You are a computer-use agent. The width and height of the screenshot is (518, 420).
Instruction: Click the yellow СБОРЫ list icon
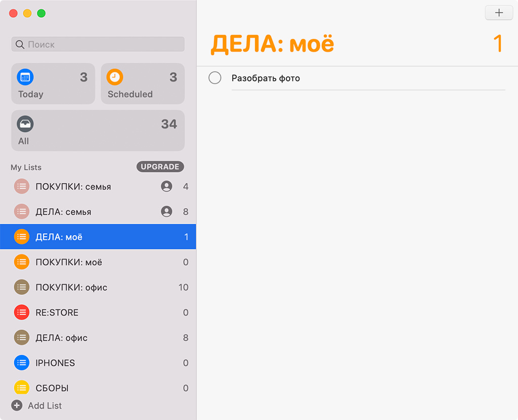(21, 387)
